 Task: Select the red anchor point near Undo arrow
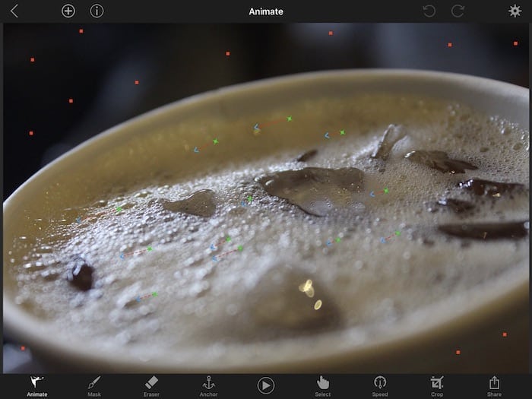tap(449, 44)
